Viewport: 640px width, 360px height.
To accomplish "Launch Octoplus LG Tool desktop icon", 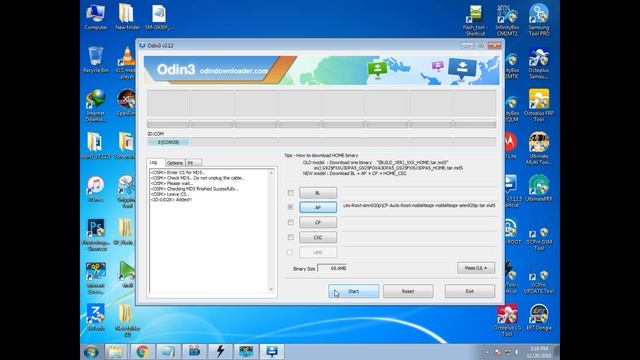I will pos(507,320).
